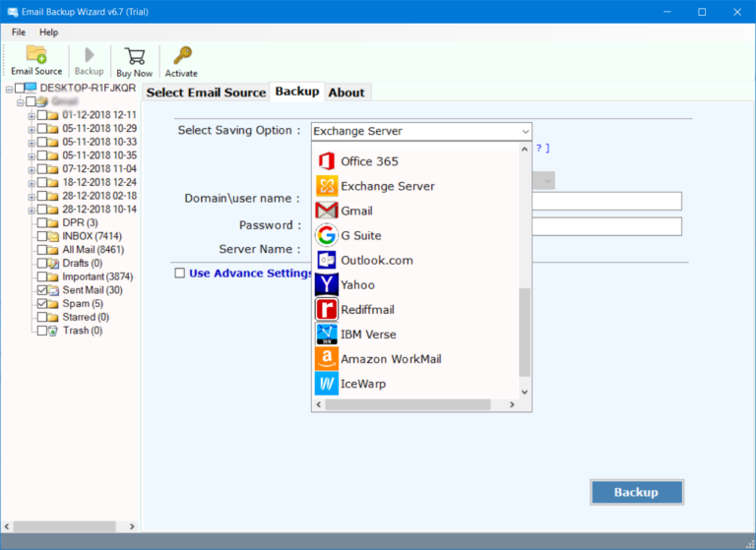
Task: Select the Office 365 icon in list
Action: click(327, 161)
